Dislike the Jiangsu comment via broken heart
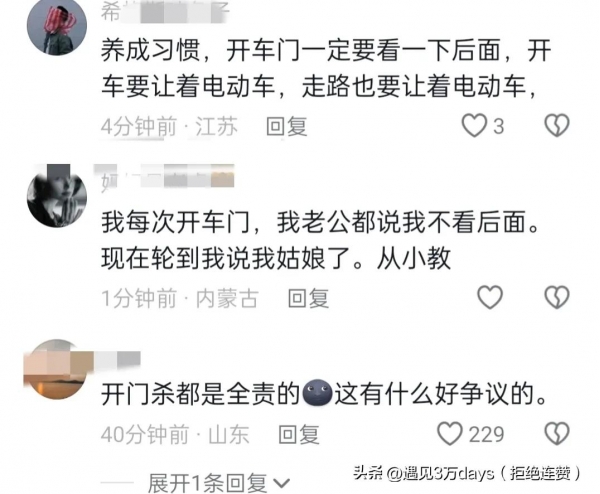 [x=557, y=126]
